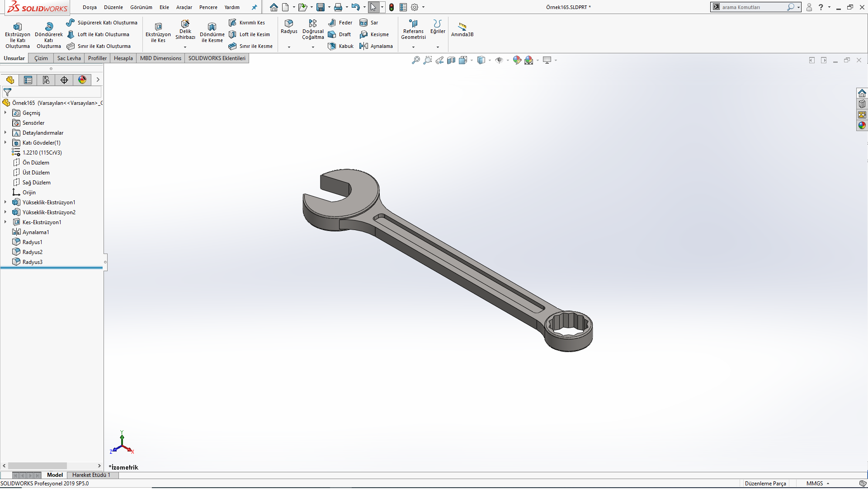Open the Araçlar menu
The width and height of the screenshot is (868, 489).
[184, 7]
